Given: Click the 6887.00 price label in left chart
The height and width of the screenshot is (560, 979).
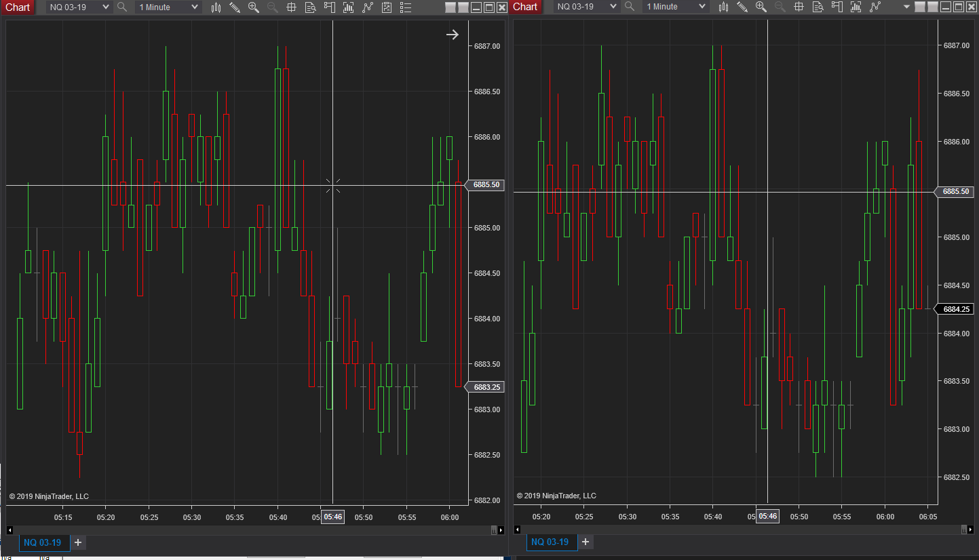Looking at the screenshot, I should [x=487, y=46].
